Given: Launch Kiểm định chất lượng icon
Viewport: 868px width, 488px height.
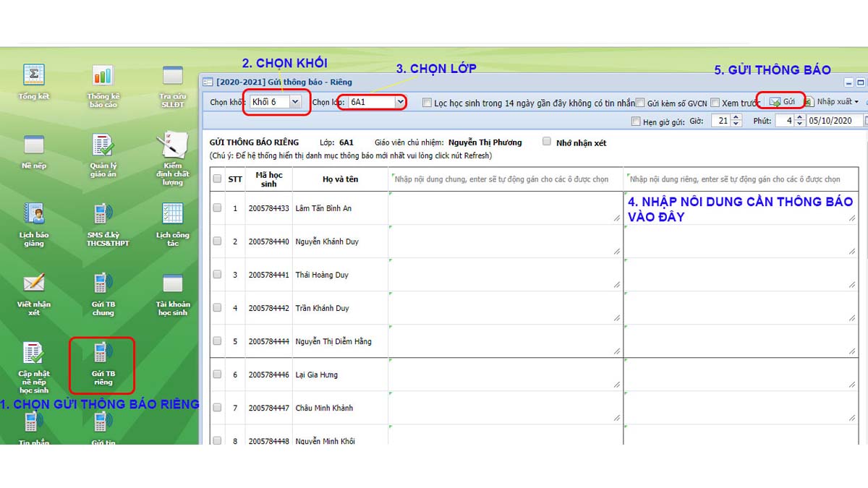Looking at the screenshot, I should pos(172,145).
